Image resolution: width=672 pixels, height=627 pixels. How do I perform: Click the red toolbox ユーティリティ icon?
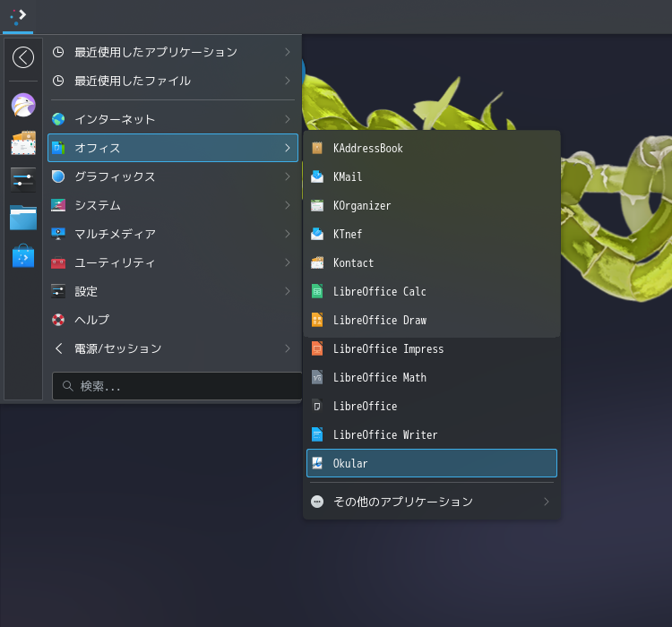[x=58, y=262]
